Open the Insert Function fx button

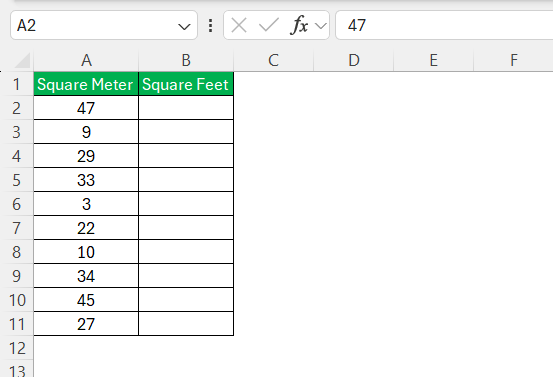click(x=299, y=26)
